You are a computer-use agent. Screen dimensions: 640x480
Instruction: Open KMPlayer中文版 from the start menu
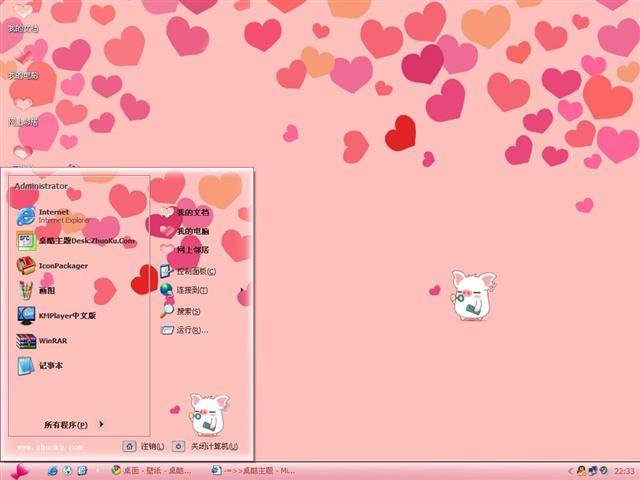pos(56,316)
